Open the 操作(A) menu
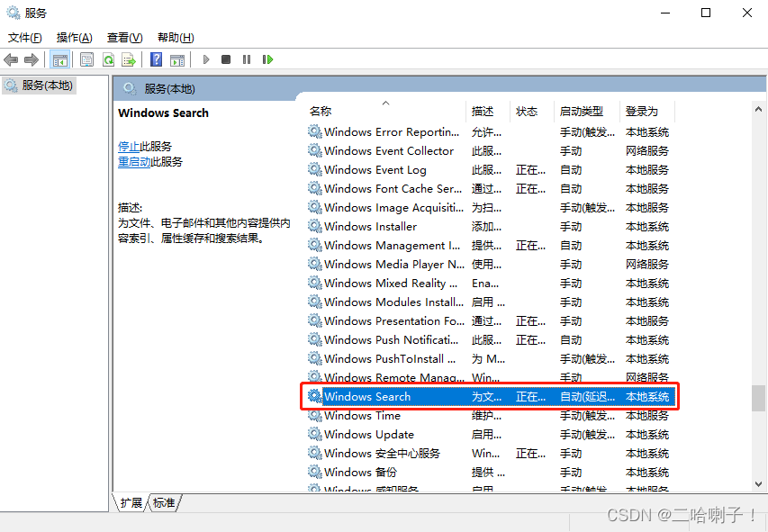Screen dimensions: 768x532 pyautogui.click(x=74, y=38)
